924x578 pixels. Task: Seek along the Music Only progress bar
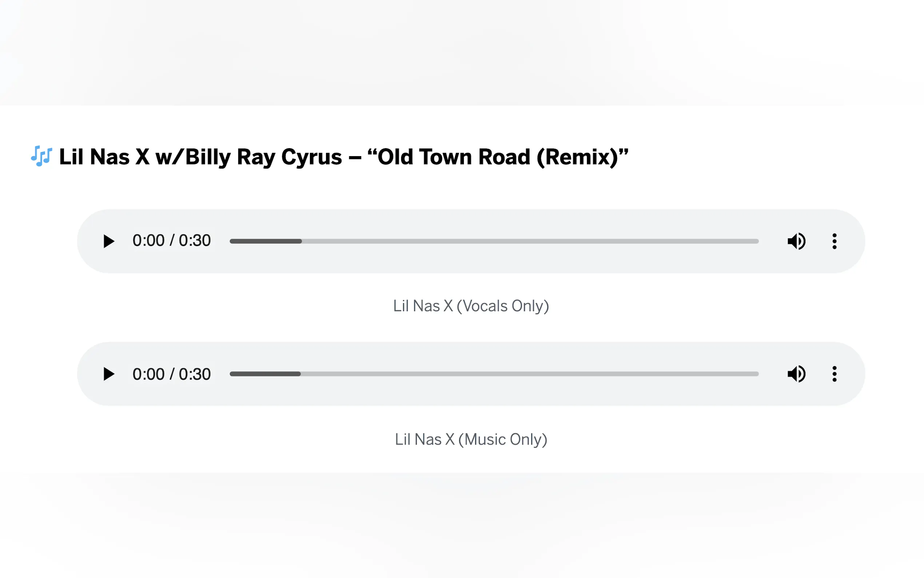click(x=494, y=374)
